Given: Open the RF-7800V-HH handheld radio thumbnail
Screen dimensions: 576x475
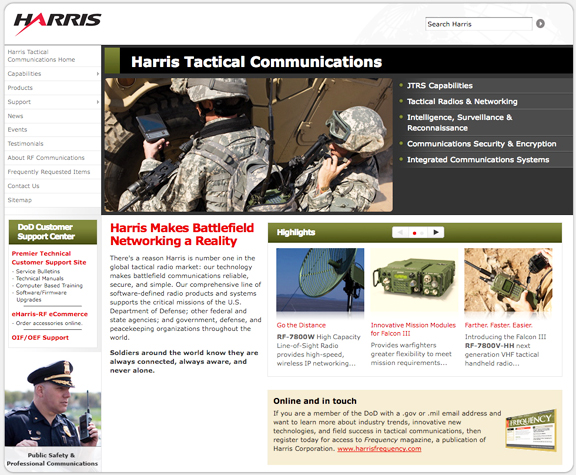Looking at the screenshot, I should (x=508, y=280).
